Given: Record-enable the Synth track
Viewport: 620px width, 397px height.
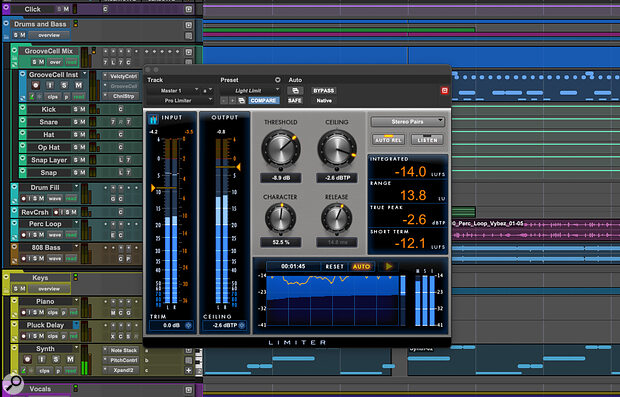Looking at the screenshot, I should pyautogui.click(x=27, y=359).
